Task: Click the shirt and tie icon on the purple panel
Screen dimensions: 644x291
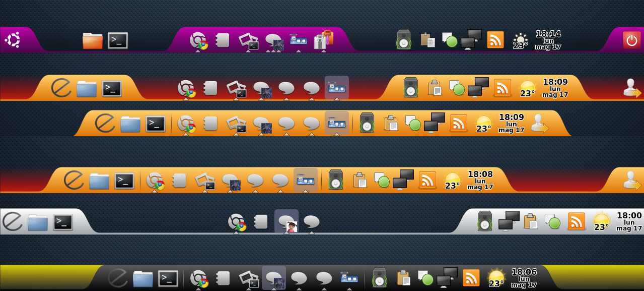Action: point(323,40)
